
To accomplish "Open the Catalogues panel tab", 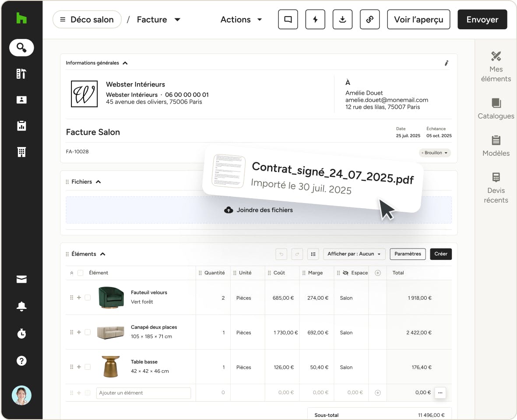I will coord(496,108).
